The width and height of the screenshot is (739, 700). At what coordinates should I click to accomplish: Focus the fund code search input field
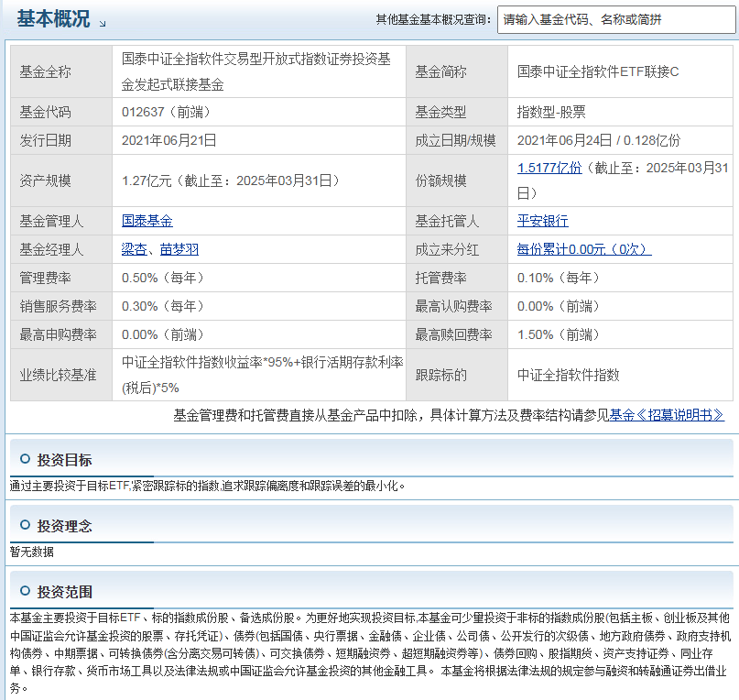point(616,20)
